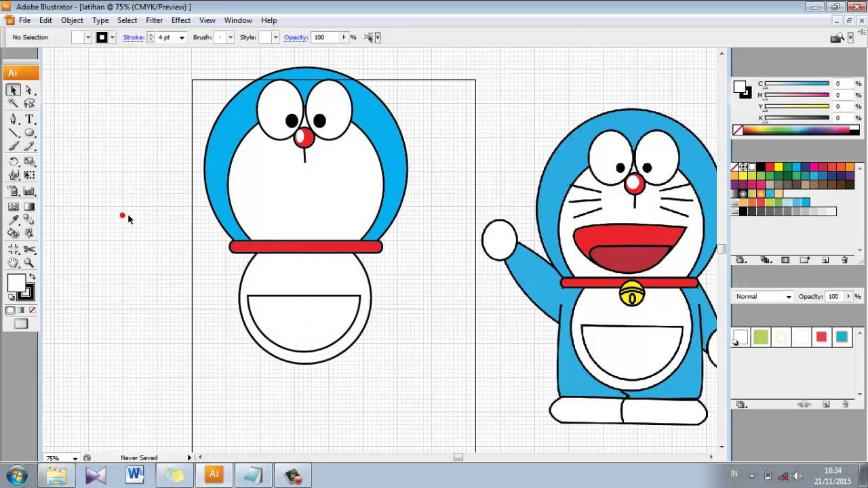
Task: Set paint mode to Gradient in toolbox
Action: tap(21, 310)
